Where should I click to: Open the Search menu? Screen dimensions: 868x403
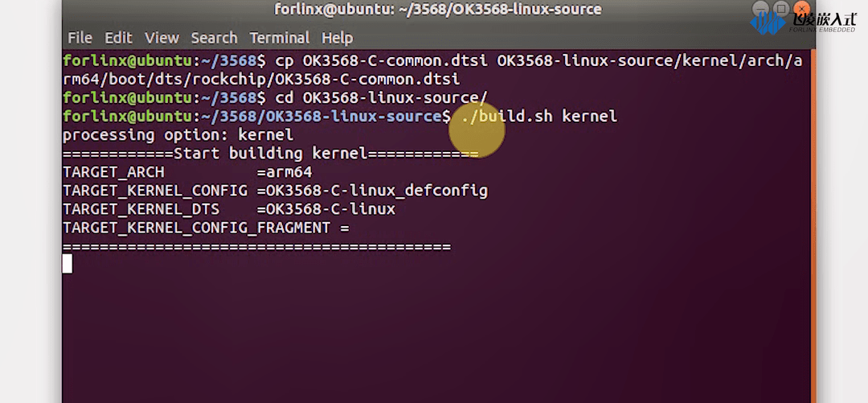click(x=214, y=38)
